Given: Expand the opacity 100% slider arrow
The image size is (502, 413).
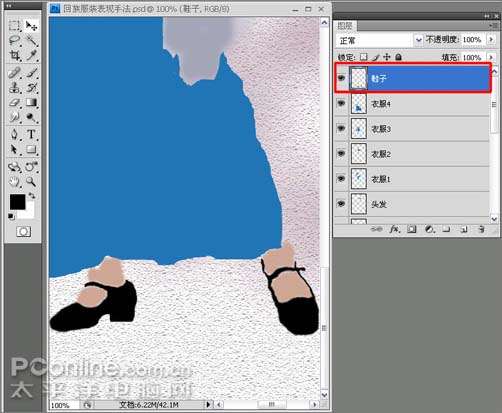Looking at the screenshot, I should [x=491, y=39].
